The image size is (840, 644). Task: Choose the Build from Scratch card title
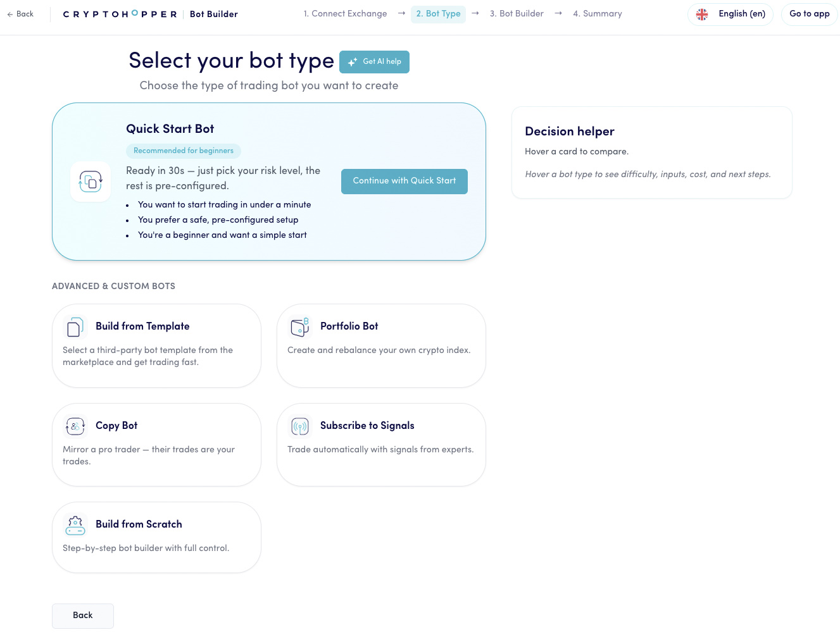click(139, 524)
